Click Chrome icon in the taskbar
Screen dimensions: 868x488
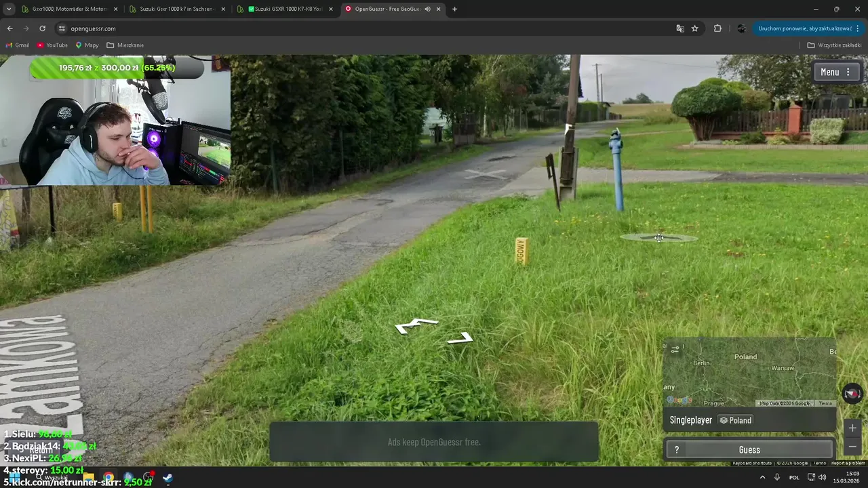[x=108, y=478]
